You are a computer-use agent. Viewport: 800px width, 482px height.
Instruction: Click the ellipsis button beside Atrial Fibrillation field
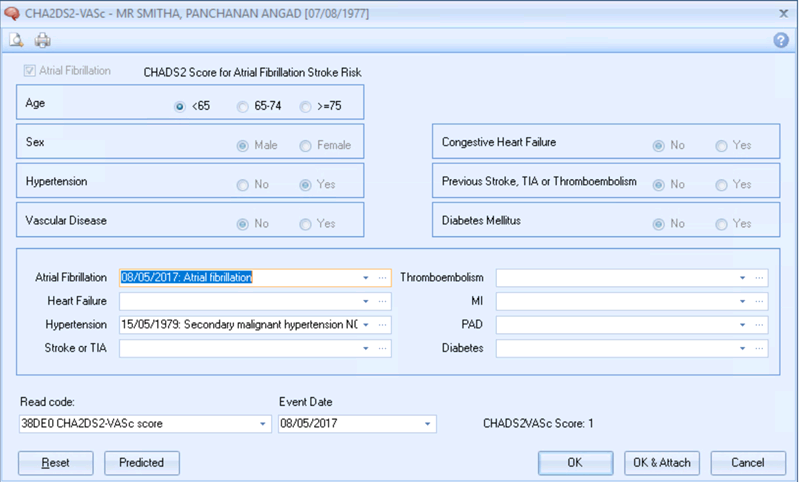click(x=383, y=277)
